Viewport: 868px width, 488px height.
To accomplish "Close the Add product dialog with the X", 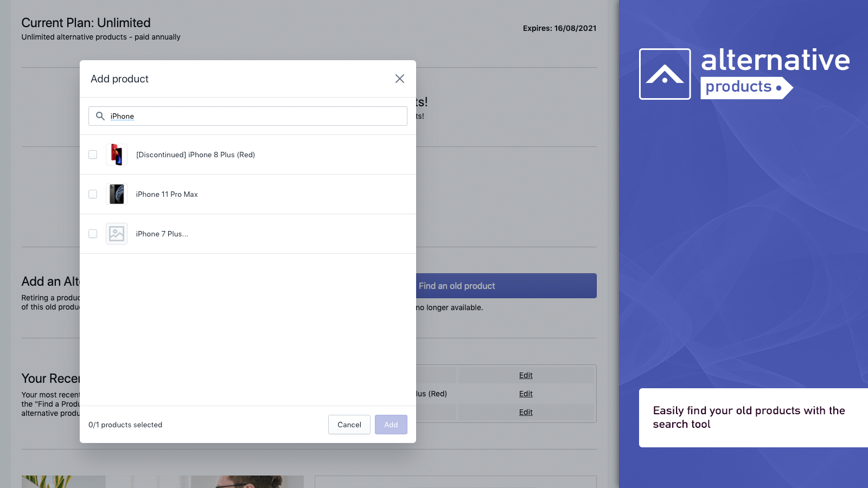I will pos(399,79).
